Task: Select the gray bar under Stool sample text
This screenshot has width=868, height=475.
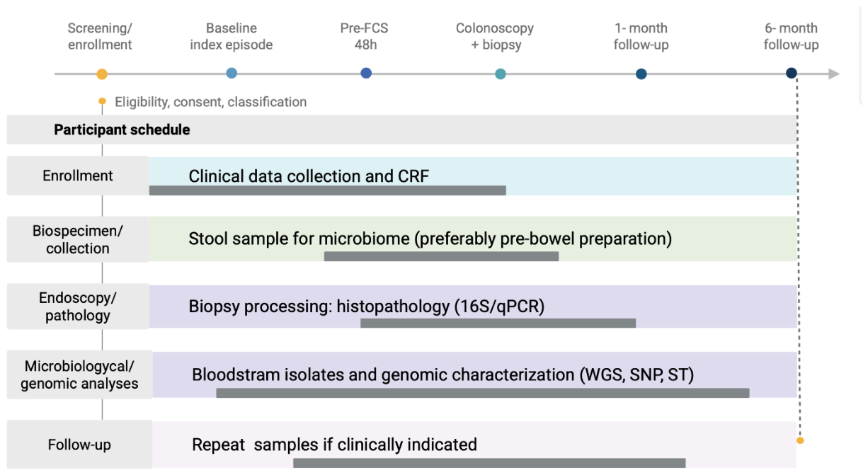Action: [x=441, y=256]
